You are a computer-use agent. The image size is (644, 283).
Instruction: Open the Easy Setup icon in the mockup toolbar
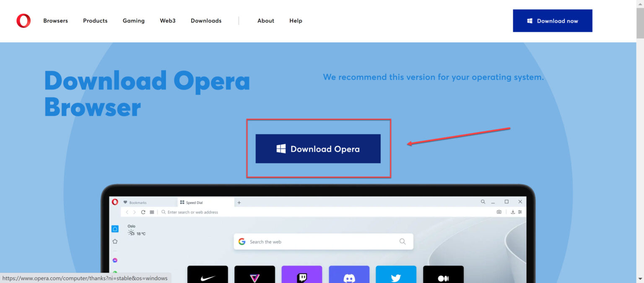pos(520,212)
